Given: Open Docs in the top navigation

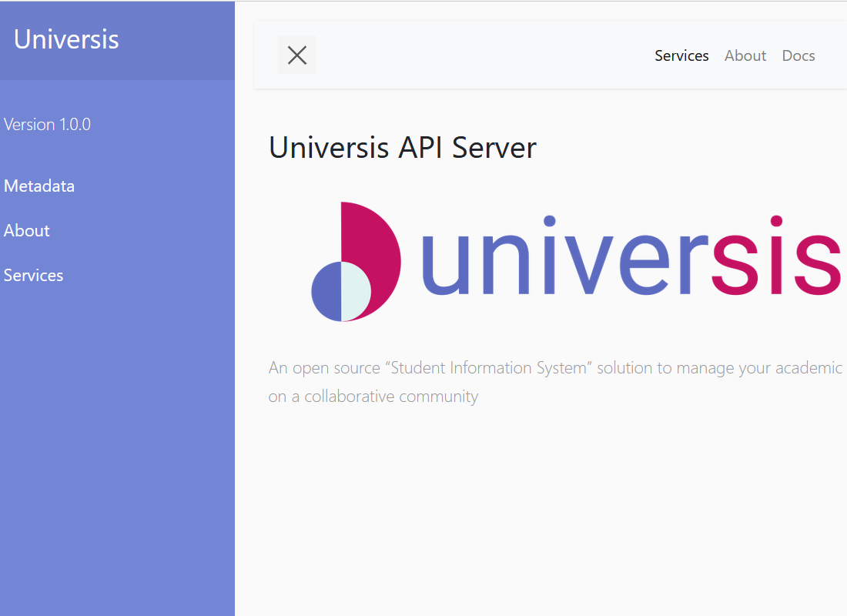Looking at the screenshot, I should (x=798, y=55).
